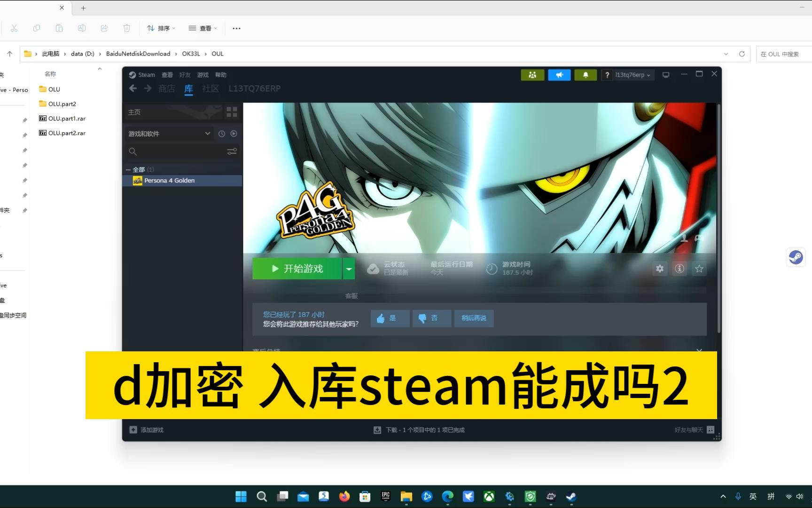The image size is (812, 508).
Task: Open Steam notifications bell
Action: tap(586, 75)
